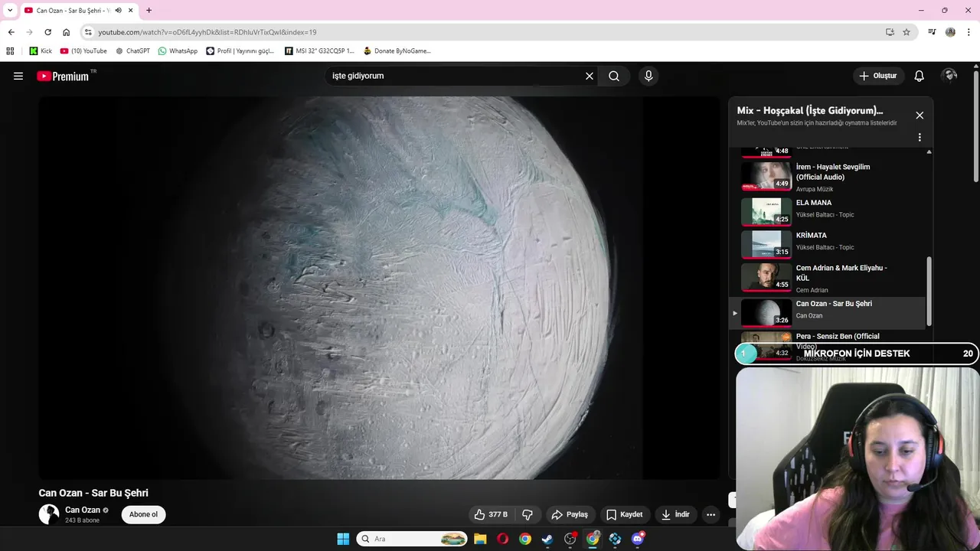Open MSI 32" G32CQ5P bookmark
The height and width of the screenshot is (551, 980).
(319, 51)
